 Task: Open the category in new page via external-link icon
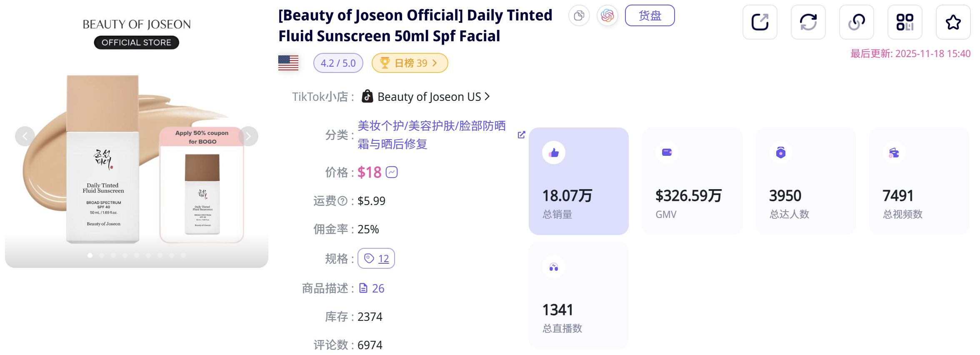pyautogui.click(x=521, y=135)
